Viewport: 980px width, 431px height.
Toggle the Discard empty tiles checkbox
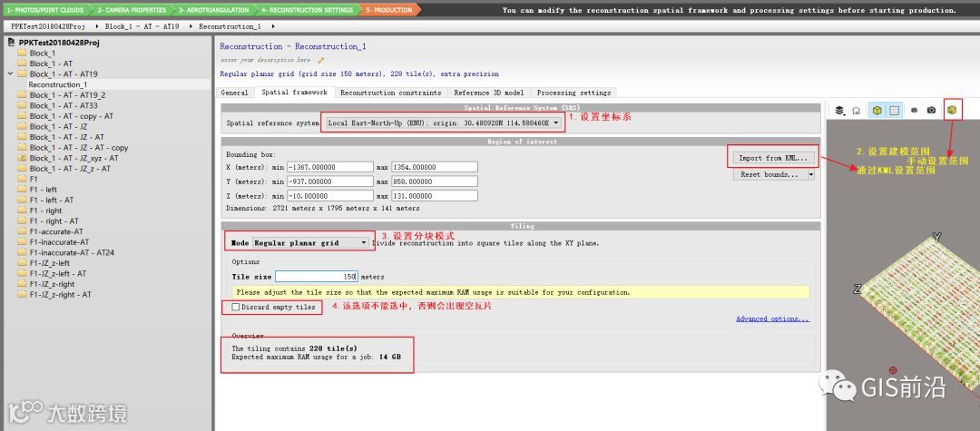click(236, 308)
